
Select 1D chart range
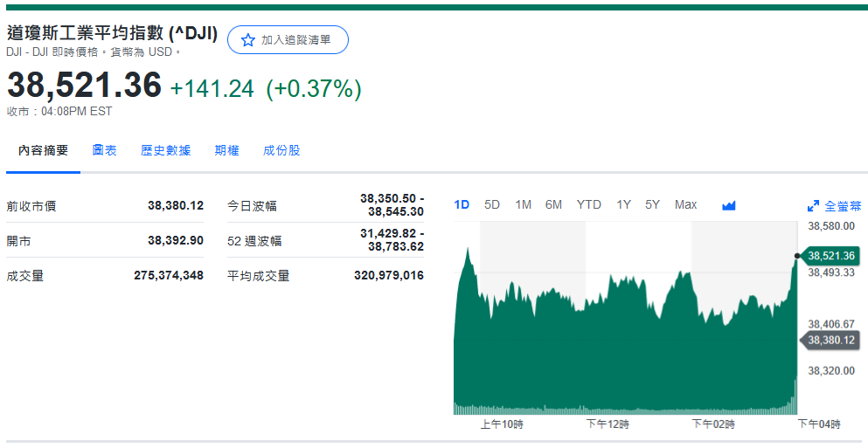click(462, 204)
